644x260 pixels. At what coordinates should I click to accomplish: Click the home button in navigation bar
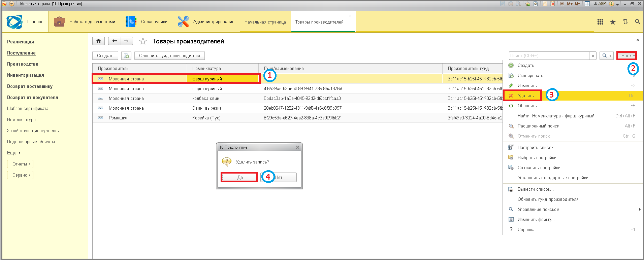coord(98,41)
